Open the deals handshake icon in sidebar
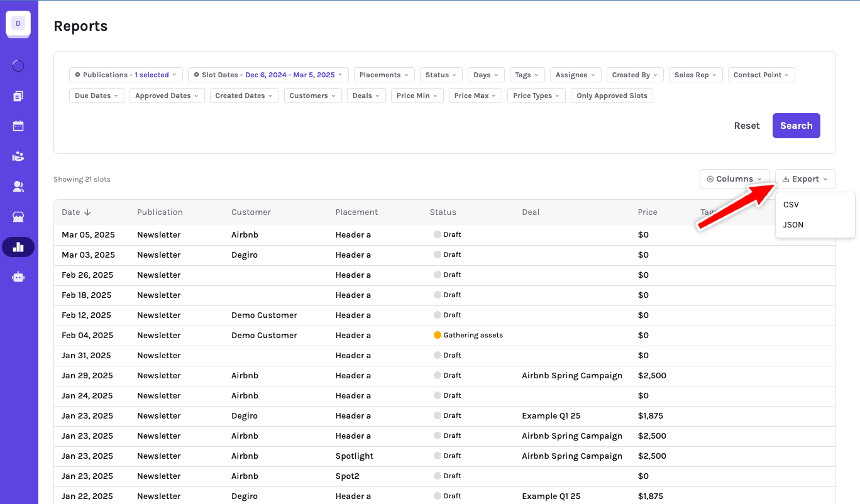 tap(18, 156)
